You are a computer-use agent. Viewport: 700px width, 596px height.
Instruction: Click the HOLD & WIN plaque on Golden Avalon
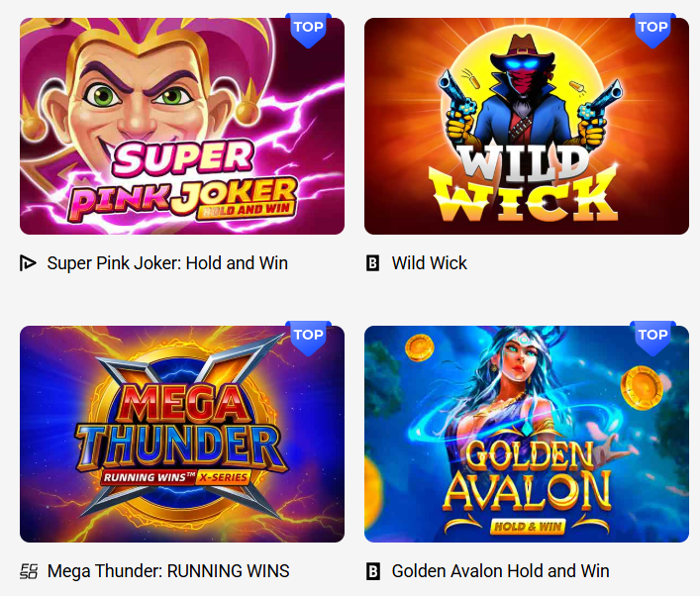528,527
